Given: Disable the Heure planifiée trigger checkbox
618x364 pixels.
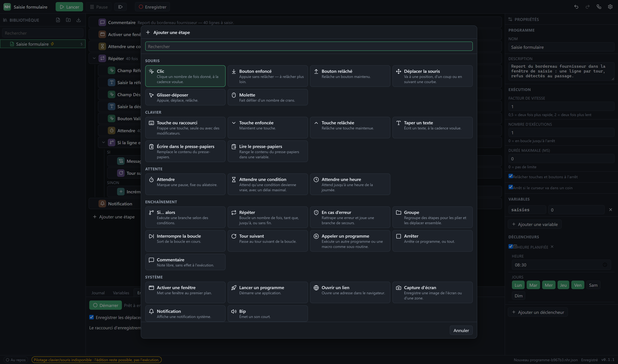Looking at the screenshot, I should (x=511, y=247).
